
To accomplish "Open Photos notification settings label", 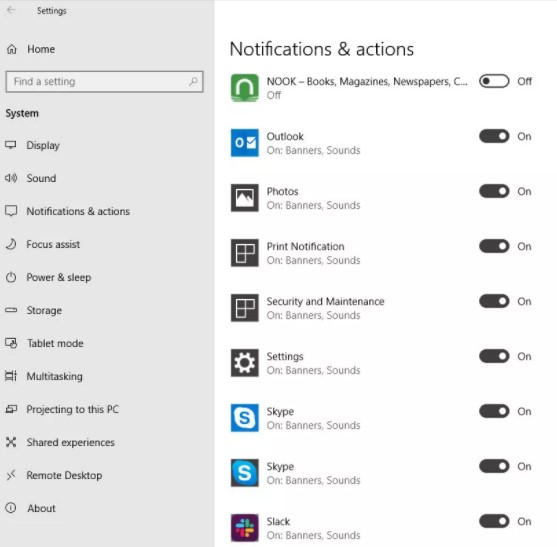I will 313,198.
